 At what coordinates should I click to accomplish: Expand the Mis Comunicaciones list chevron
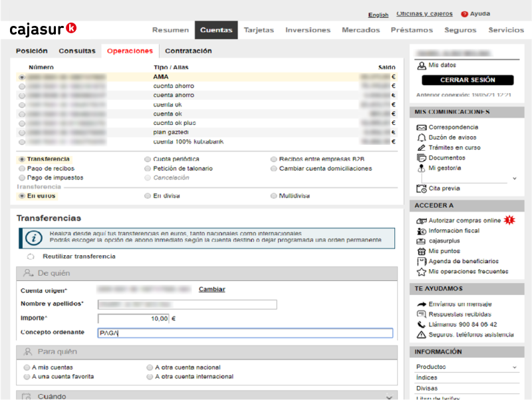pos(514,179)
